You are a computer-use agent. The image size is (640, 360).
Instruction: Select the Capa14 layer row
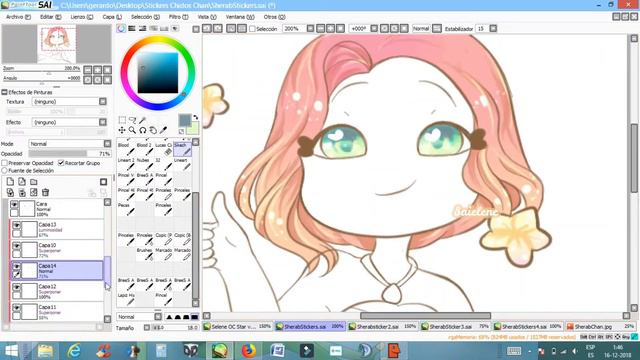coord(57,271)
